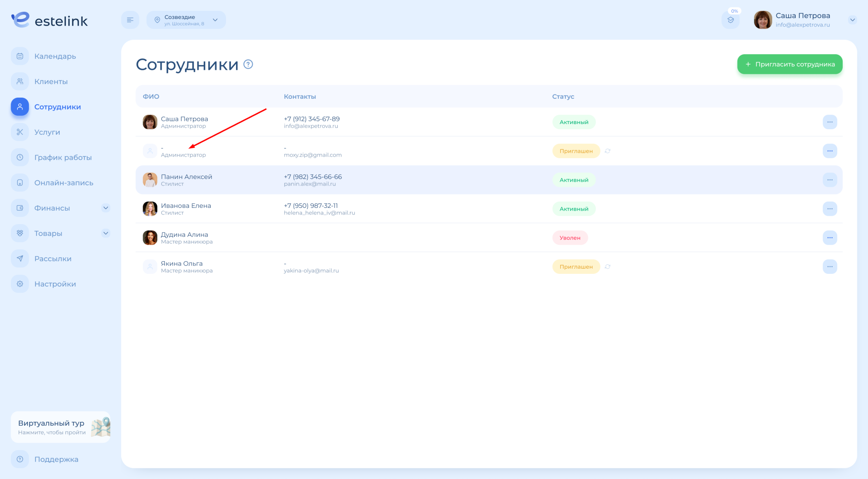This screenshot has width=868, height=479.
Task: Click the location pin icon in branch selector
Action: [157, 20]
